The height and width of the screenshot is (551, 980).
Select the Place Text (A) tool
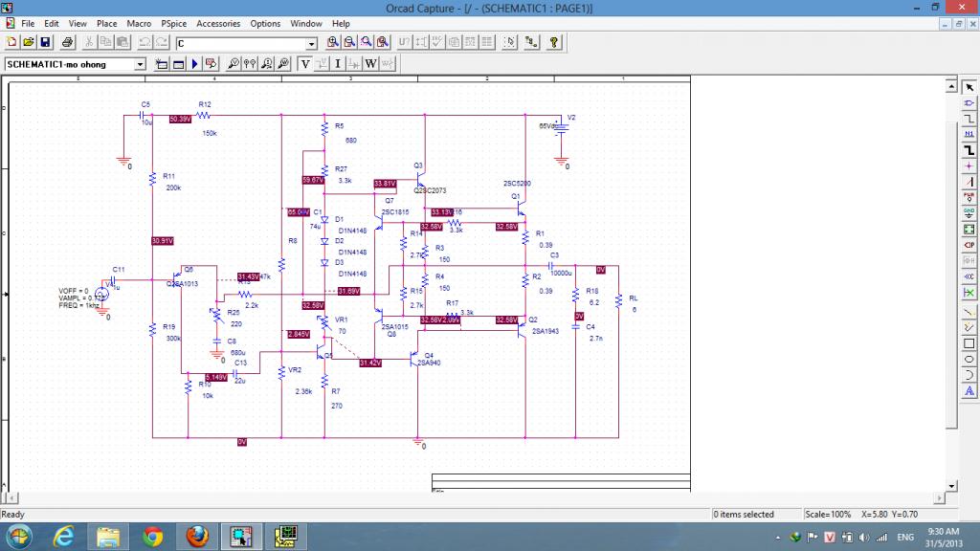pos(969,391)
